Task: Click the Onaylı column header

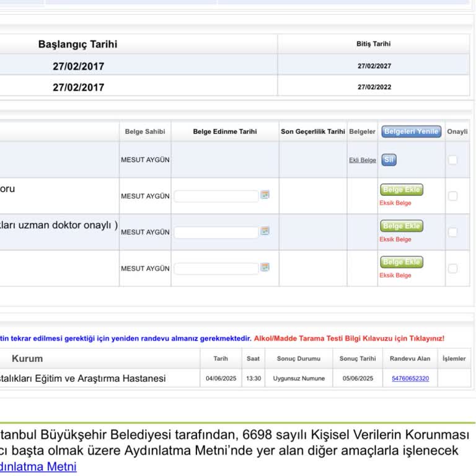Action: (457, 131)
